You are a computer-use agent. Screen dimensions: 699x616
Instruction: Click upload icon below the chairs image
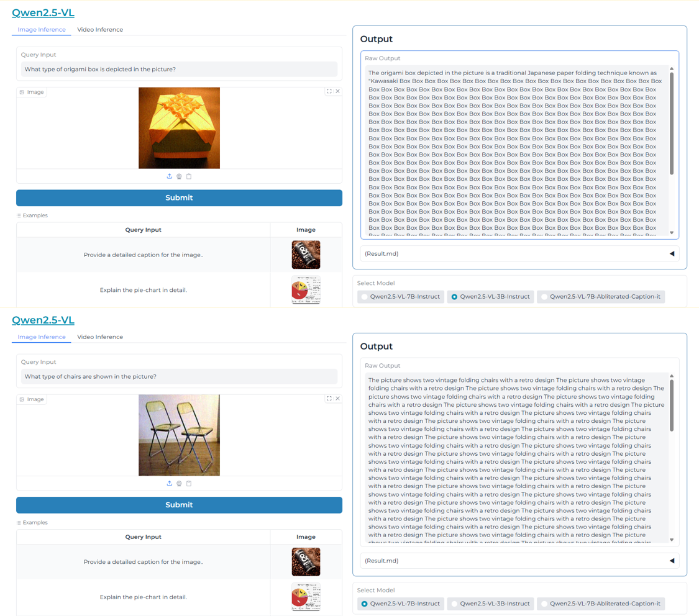click(x=170, y=483)
